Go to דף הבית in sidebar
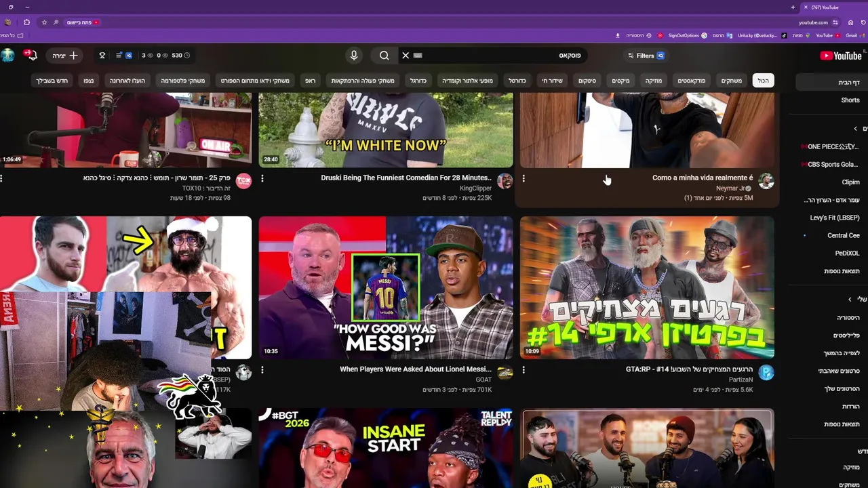 831,83
